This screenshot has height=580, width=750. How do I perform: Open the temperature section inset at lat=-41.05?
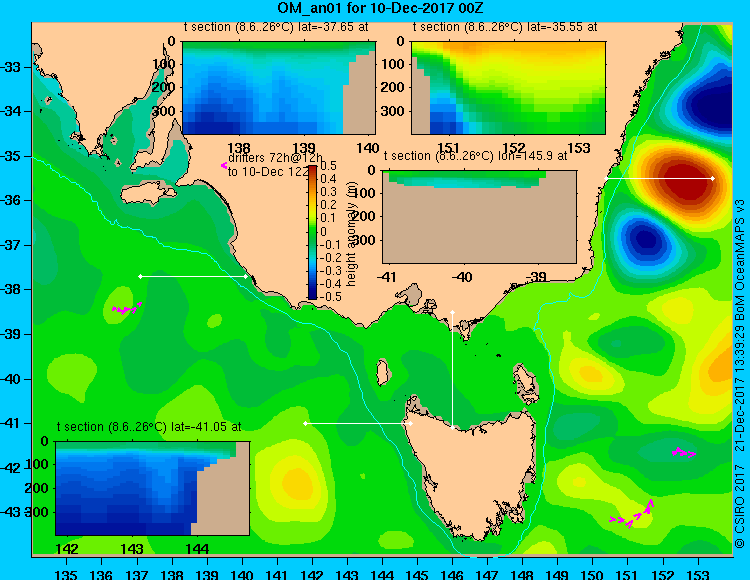152,488
